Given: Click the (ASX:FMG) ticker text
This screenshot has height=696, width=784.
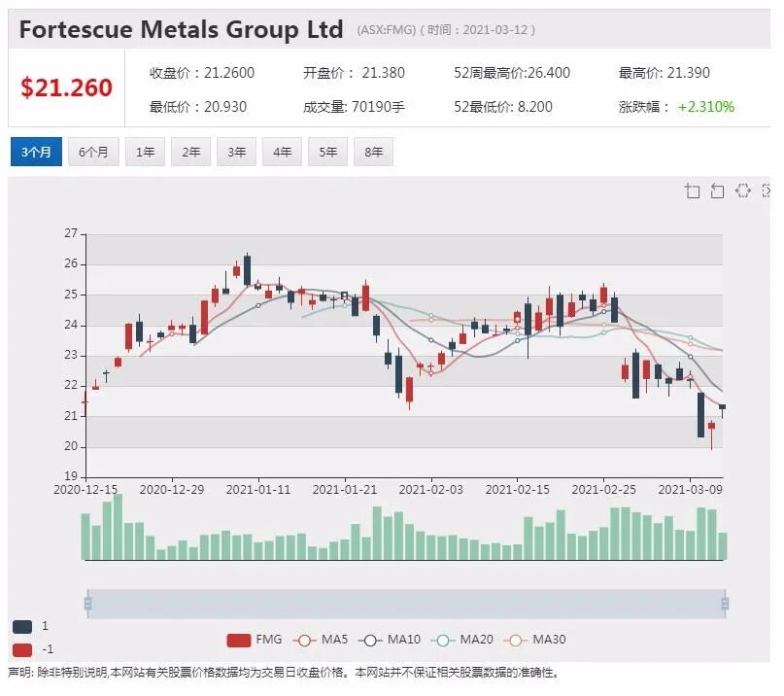Looking at the screenshot, I should [386, 30].
